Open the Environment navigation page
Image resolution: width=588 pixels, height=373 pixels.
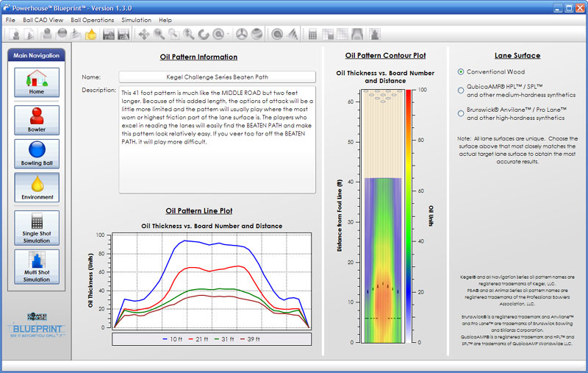click(x=37, y=188)
